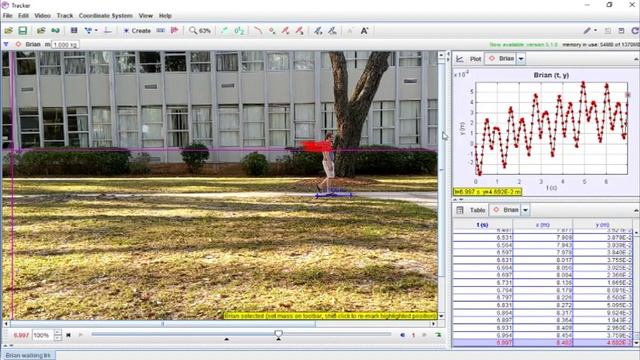Click the Table button
Image resolution: width=640 pixels, height=360 pixels.
pos(477,210)
